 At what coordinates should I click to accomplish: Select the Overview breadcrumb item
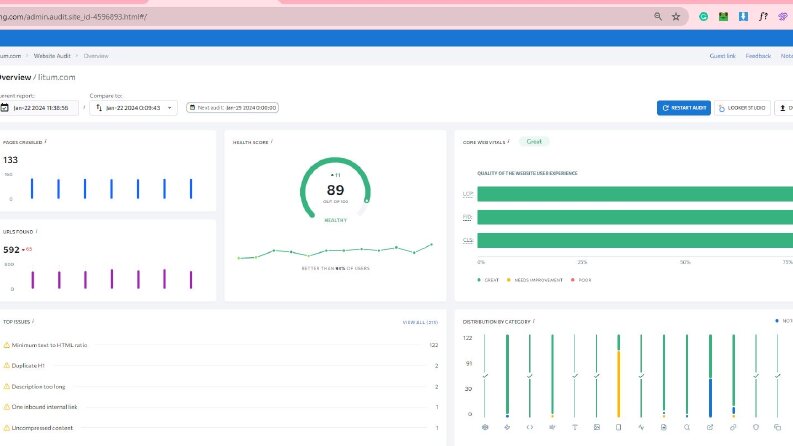[96, 56]
